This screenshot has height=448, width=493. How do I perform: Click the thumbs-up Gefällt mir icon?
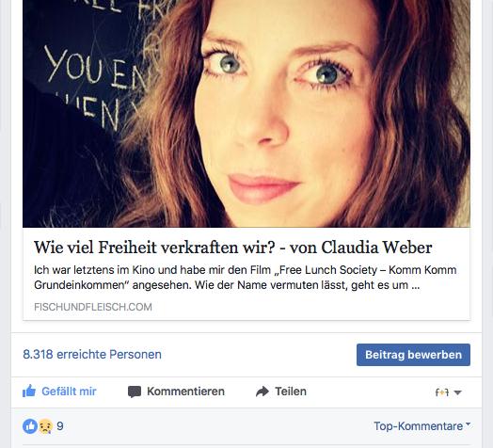(x=29, y=391)
